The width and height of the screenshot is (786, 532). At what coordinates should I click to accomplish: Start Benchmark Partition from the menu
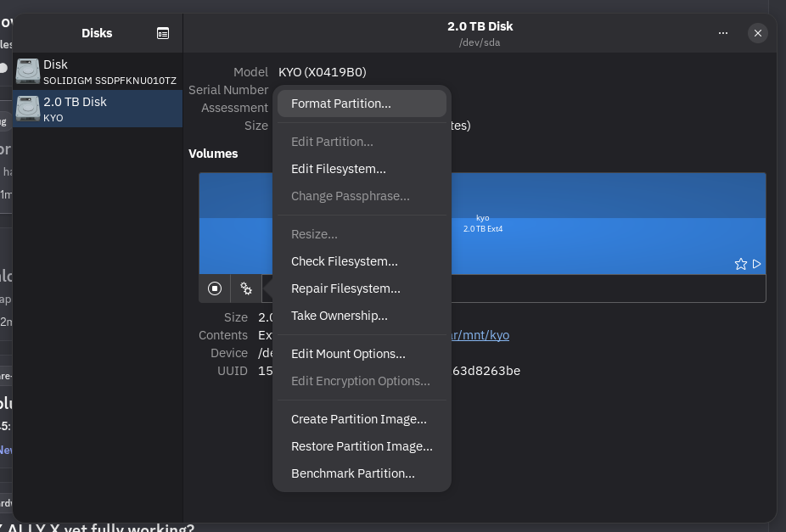pos(352,473)
